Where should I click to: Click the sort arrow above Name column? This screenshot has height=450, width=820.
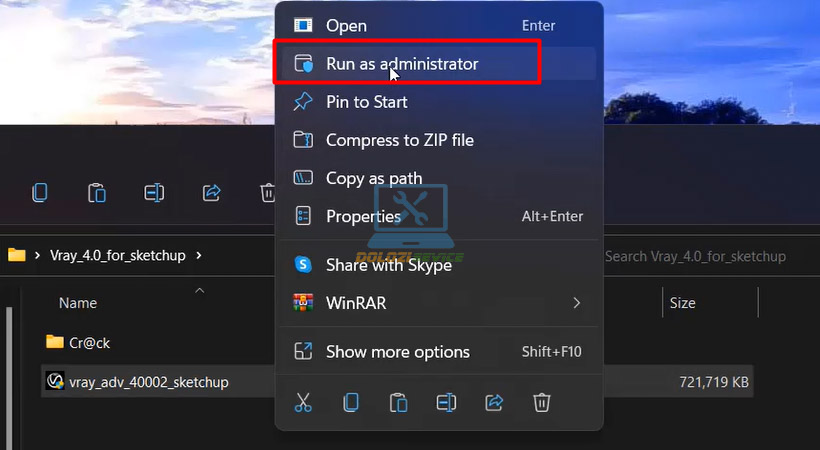point(200,290)
